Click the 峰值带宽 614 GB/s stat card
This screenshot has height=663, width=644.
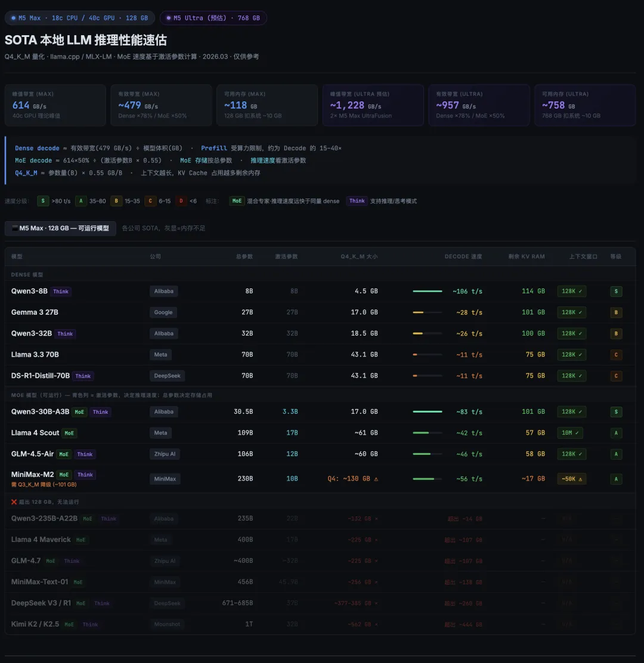pyautogui.click(x=55, y=105)
